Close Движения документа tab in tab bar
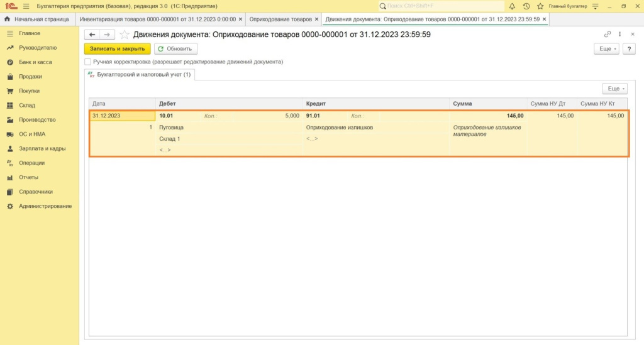The width and height of the screenshot is (644, 345). point(544,19)
